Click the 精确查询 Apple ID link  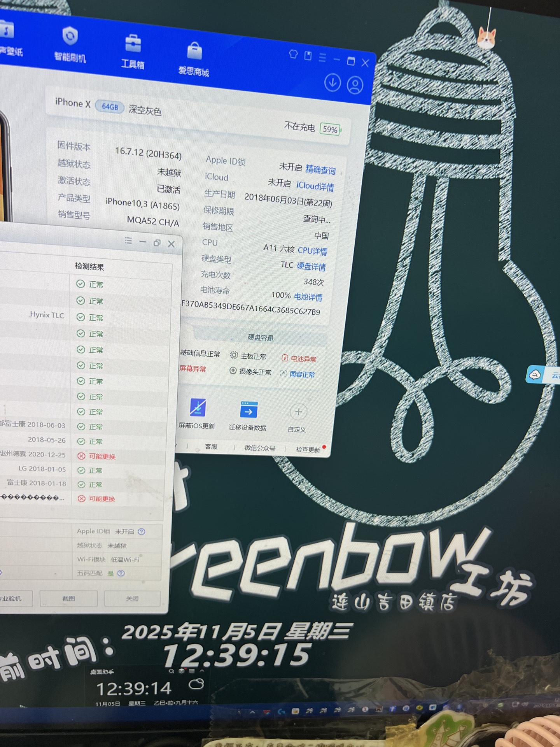(x=320, y=170)
